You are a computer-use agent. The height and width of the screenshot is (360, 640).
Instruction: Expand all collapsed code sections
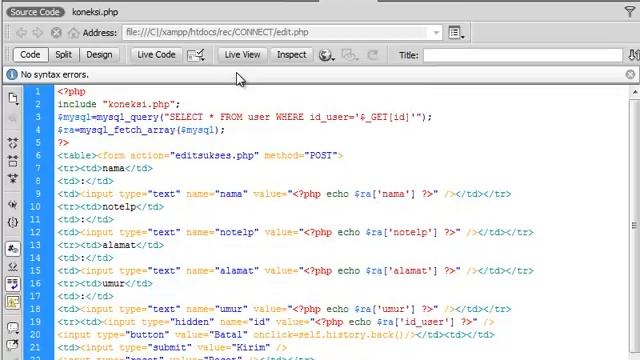13,178
